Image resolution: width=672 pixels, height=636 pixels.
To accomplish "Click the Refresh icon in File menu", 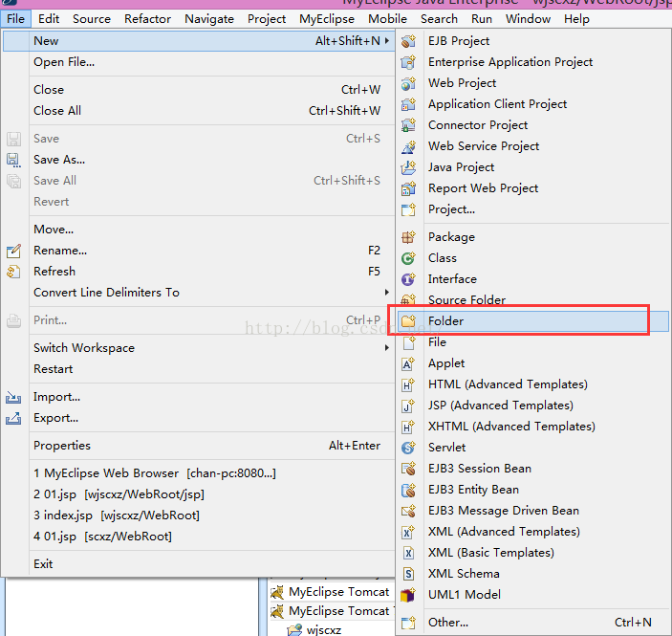I will (x=13, y=272).
